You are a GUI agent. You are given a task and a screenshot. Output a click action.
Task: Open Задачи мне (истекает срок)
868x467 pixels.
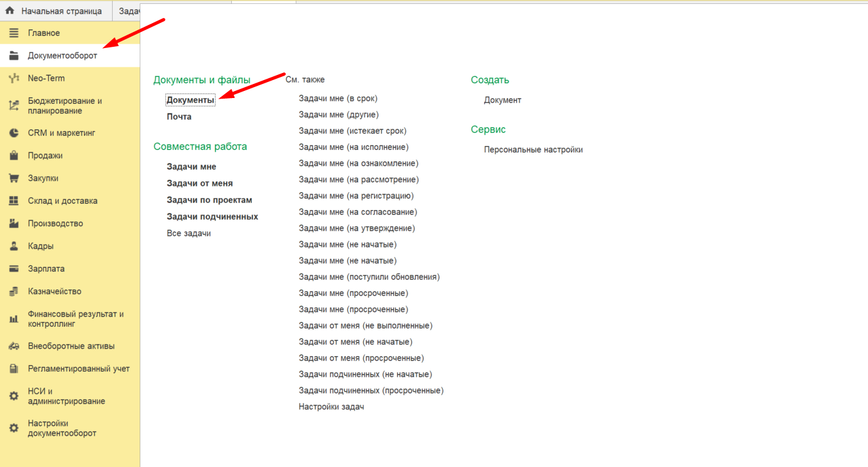pos(352,131)
